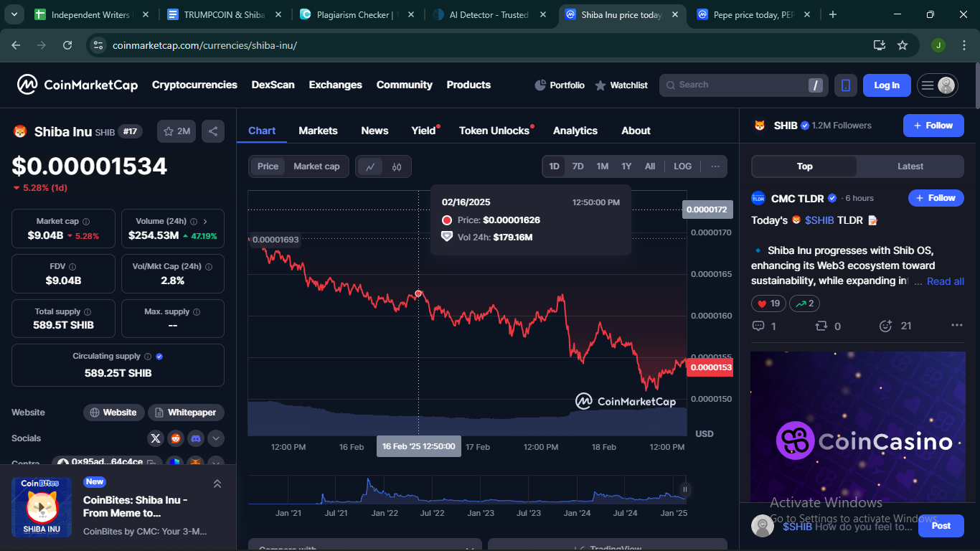Expand the Socials list chevron

point(216,438)
